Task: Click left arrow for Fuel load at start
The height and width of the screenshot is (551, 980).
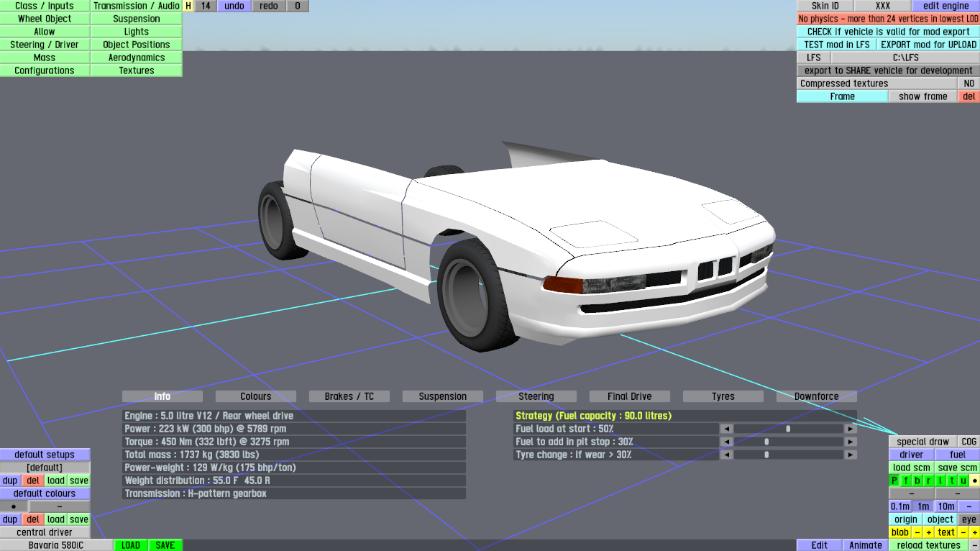Action: (x=727, y=429)
